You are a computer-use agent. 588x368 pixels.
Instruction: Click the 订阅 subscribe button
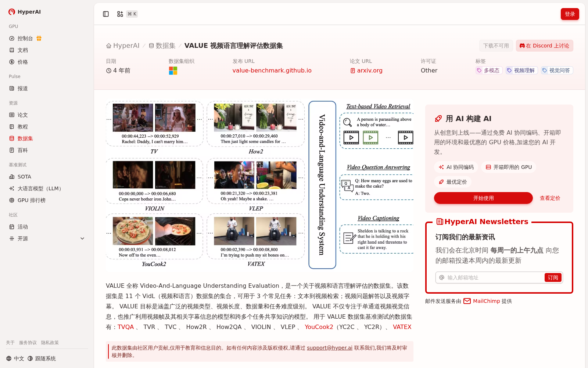[553, 277]
